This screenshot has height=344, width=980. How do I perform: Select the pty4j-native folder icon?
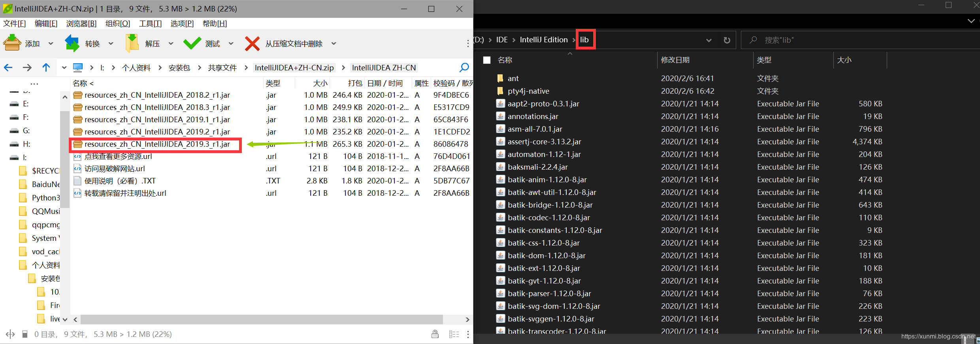500,91
